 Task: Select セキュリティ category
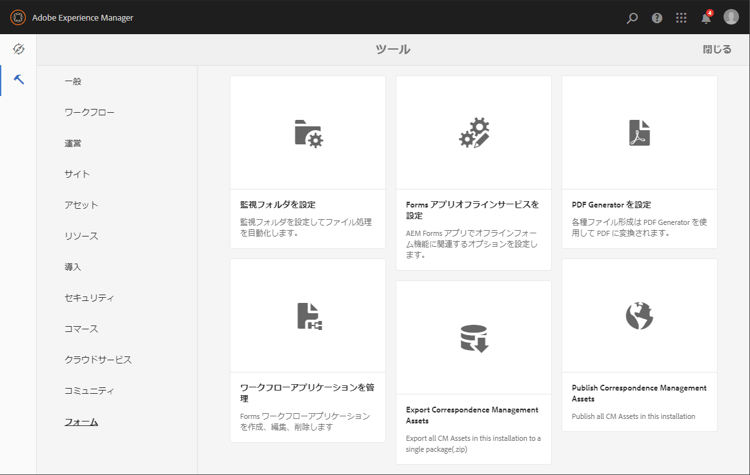89,298
